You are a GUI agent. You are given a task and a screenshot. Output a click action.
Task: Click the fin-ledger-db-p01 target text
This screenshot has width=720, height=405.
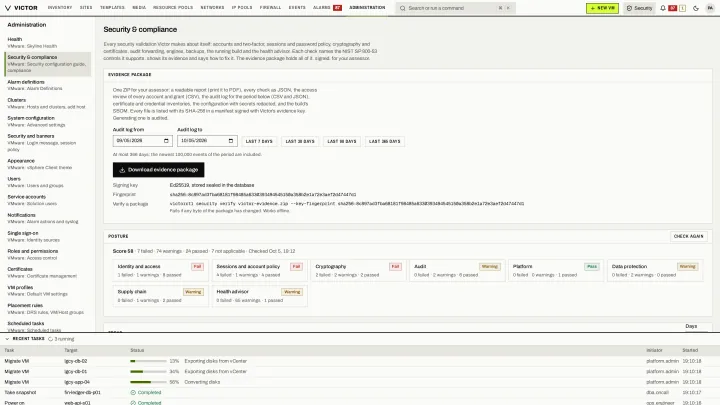click(83, 393)
